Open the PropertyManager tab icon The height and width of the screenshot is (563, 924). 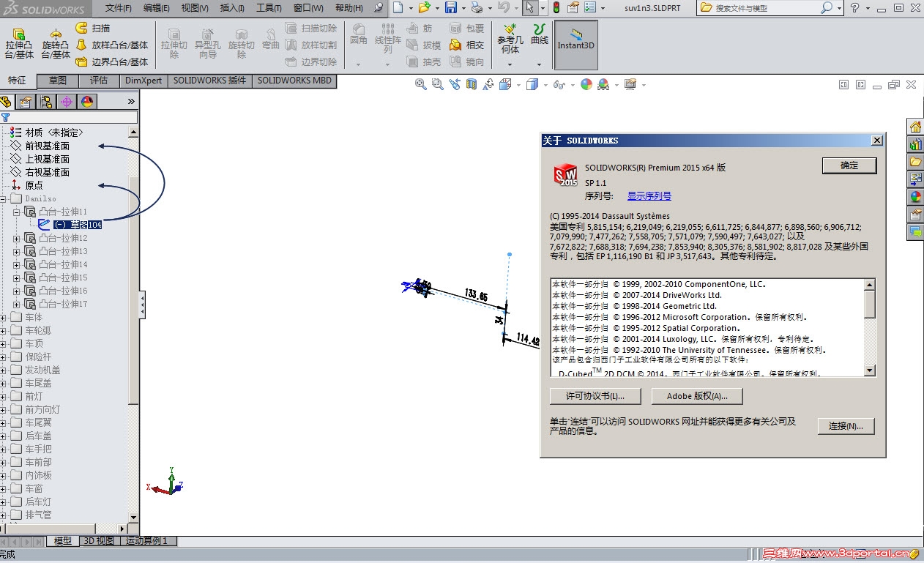[x=26, y=102]
